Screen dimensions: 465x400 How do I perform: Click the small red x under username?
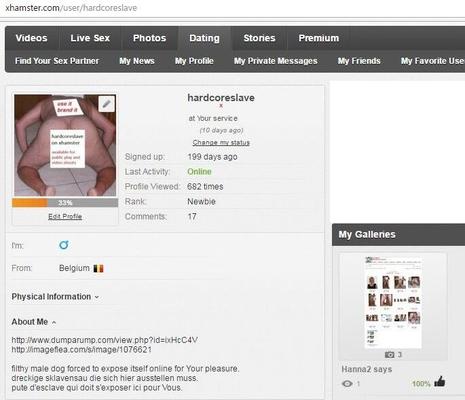coord(221,106)
